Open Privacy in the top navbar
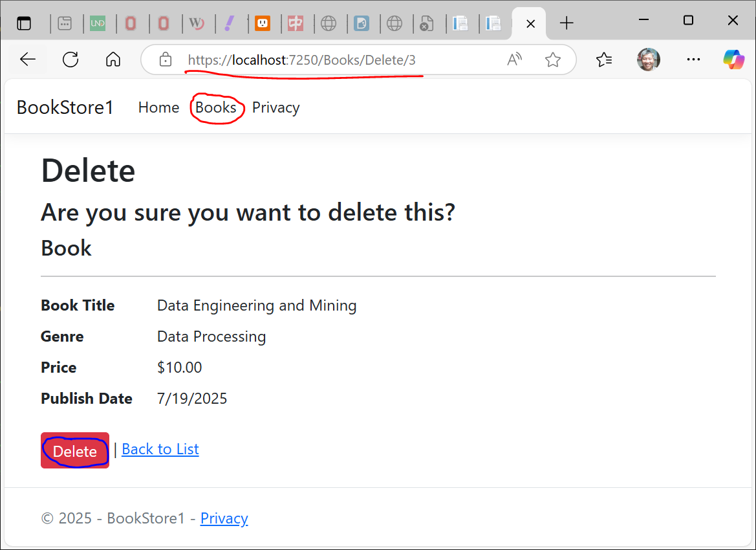756x550 pixels. [275, 107]
